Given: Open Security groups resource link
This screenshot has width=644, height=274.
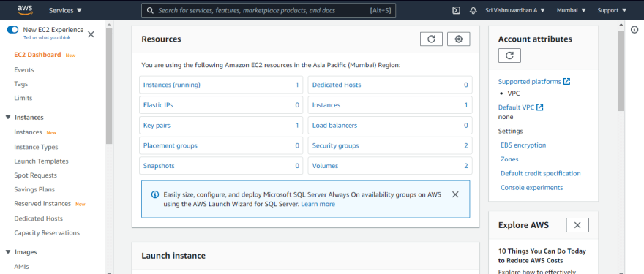Looking at the screenshot, I should click(x=336, y=145).
